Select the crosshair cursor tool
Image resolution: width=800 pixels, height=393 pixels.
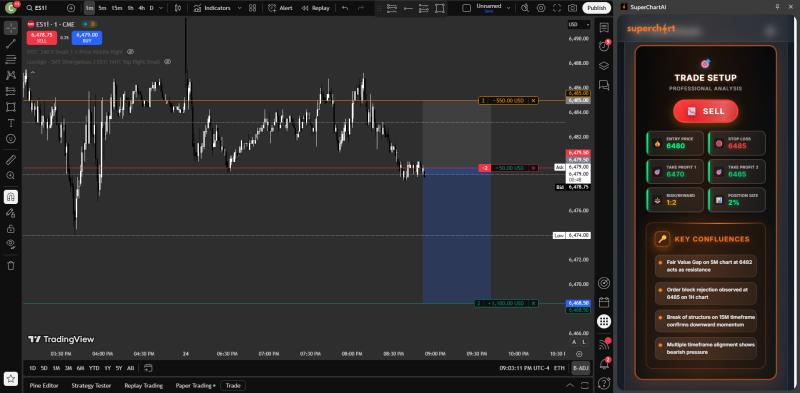click(11, 28)
